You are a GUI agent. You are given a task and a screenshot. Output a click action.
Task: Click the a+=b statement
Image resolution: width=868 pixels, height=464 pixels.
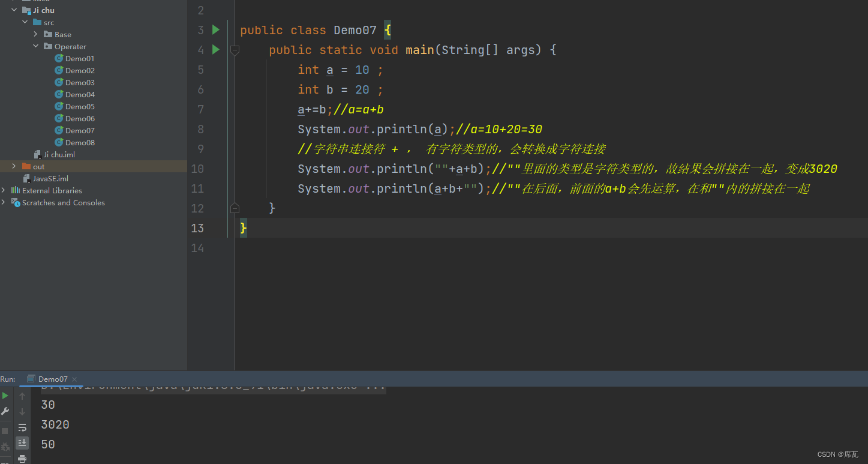pos(315,109)
